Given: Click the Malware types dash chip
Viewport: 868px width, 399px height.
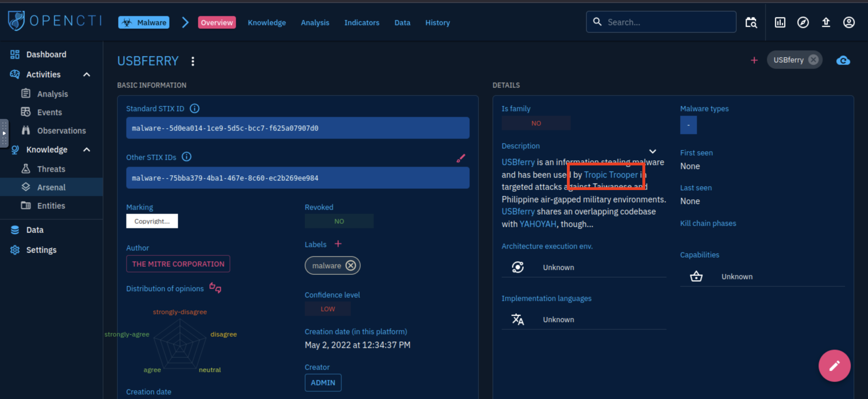Looking at the screenshot, I should point(688,125).
